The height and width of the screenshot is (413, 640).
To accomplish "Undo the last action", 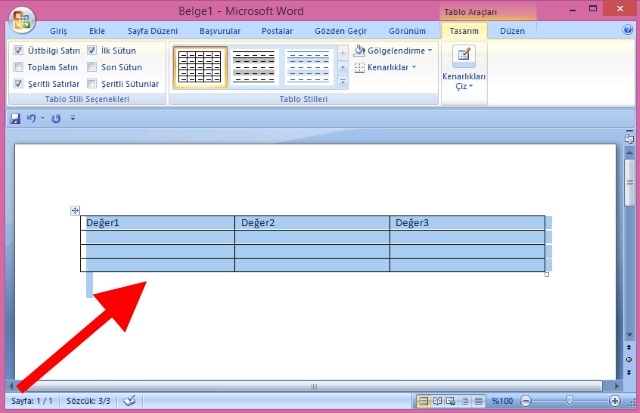I will [x=31, y=118].
